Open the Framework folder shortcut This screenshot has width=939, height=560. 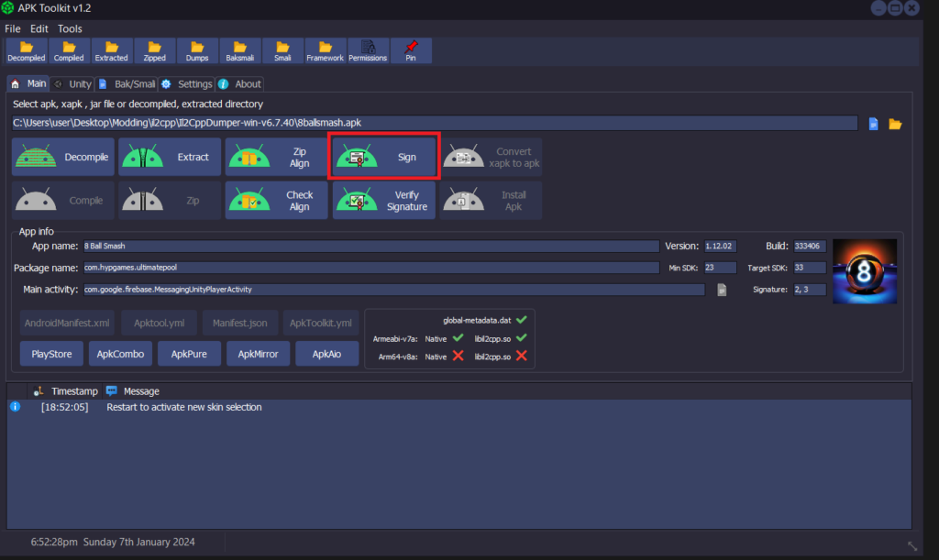click(326, 51)
